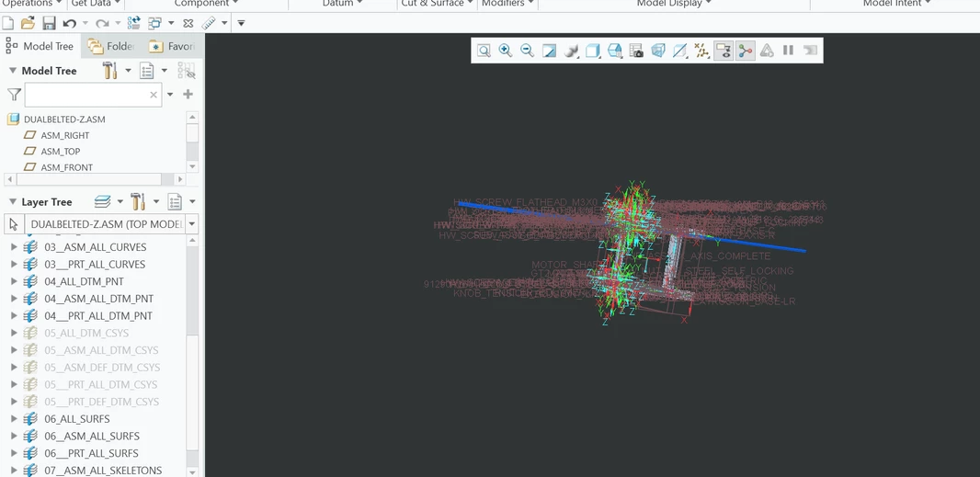Image resolution: width=980 pixels, height=477 pixels.
Task: Open the Measure dropdown arrow
Action: point(223,23)
